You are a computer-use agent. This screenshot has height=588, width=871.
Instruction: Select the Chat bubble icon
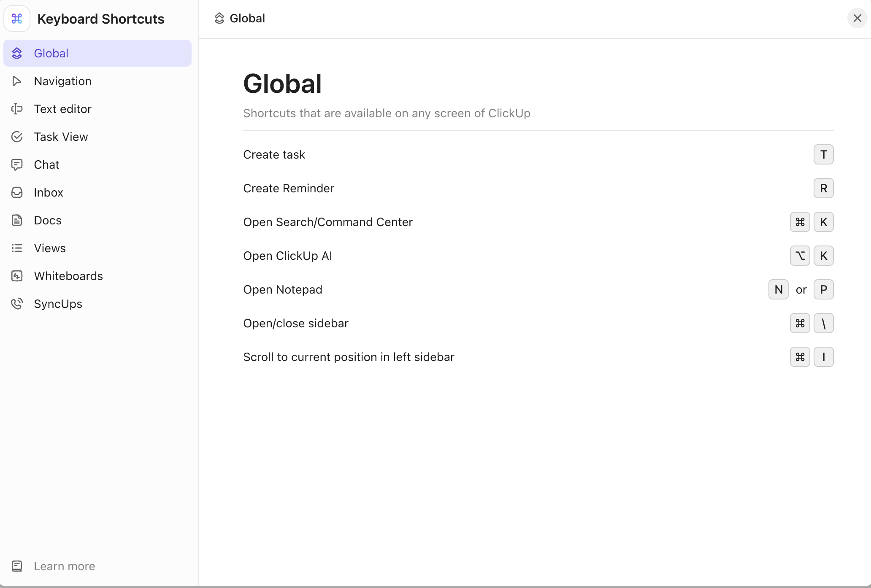(x=17, y=165)
